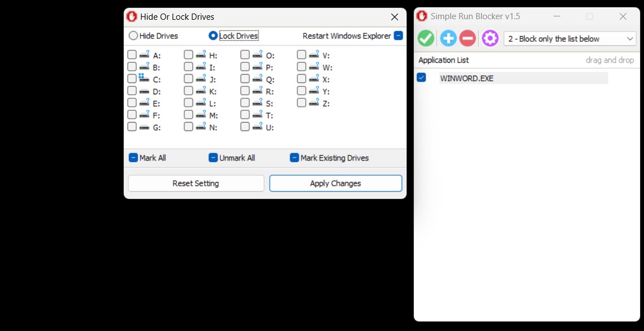Apply the block list with the green checkmark
Viewport: 644px width, 331px height.
[426, 38]
